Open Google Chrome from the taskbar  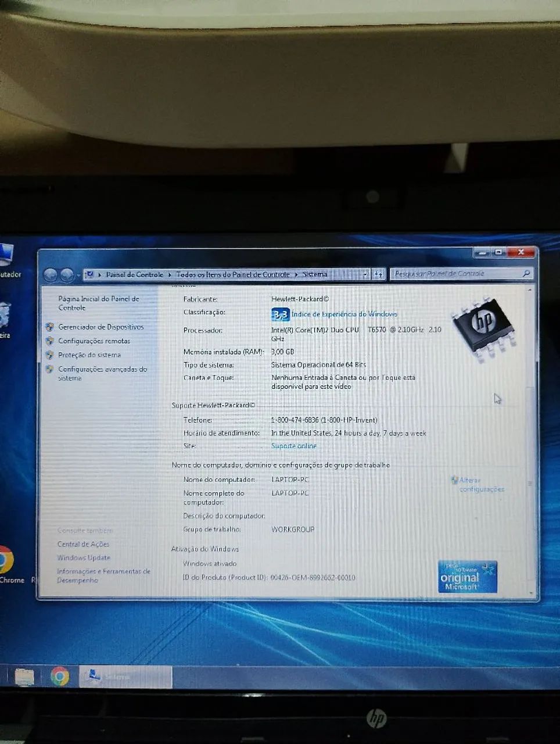click(60, 677)
